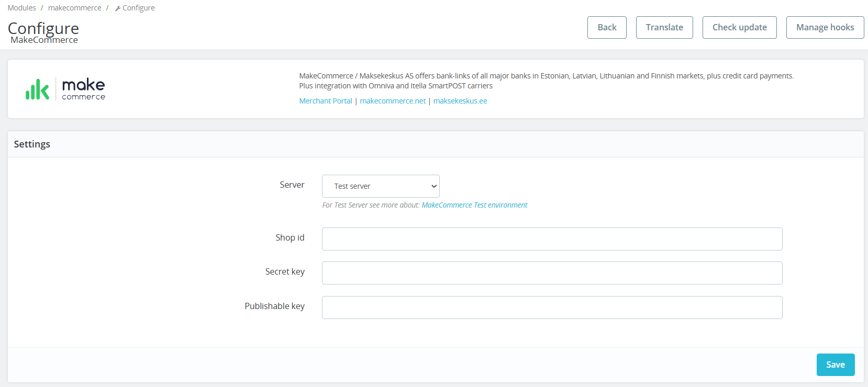Click the Server field label
The height and width of the screenshot is (387, 868).
click(x=292, y=185)
